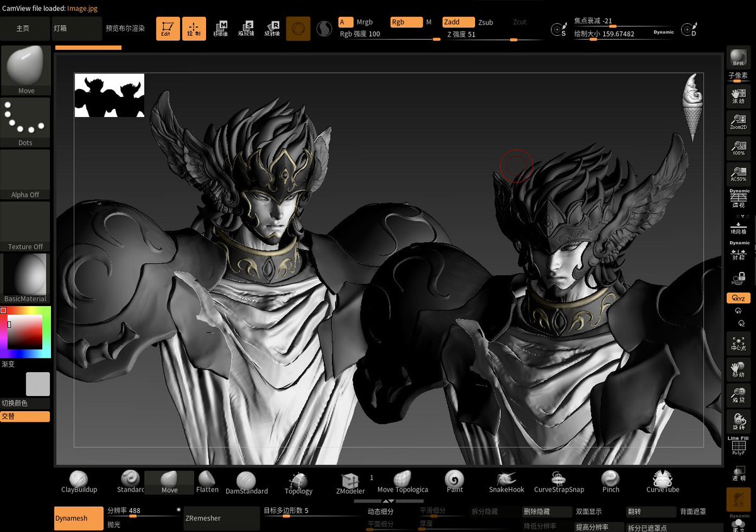Image resolution: width=756 pixels, height=532 pixels.
Task: Click the 旋转轴 rotate gizmo icon
Action: coord(272,28)
